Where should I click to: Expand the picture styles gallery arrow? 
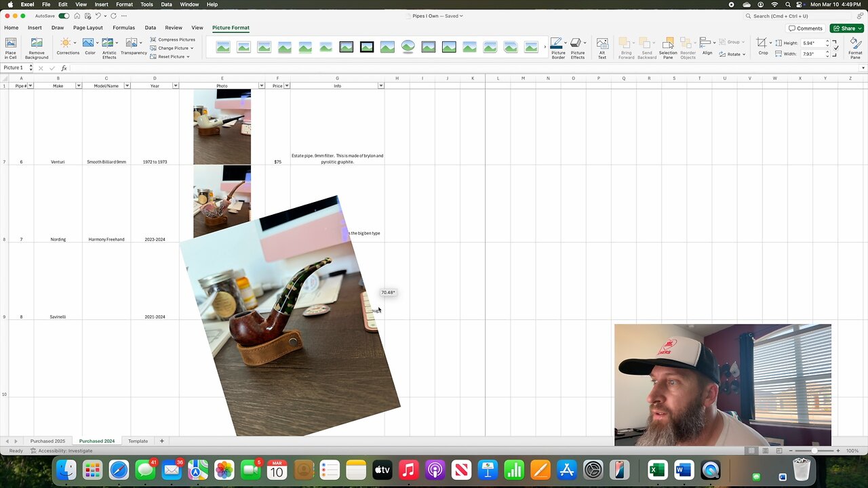click(x=545, y=47)
